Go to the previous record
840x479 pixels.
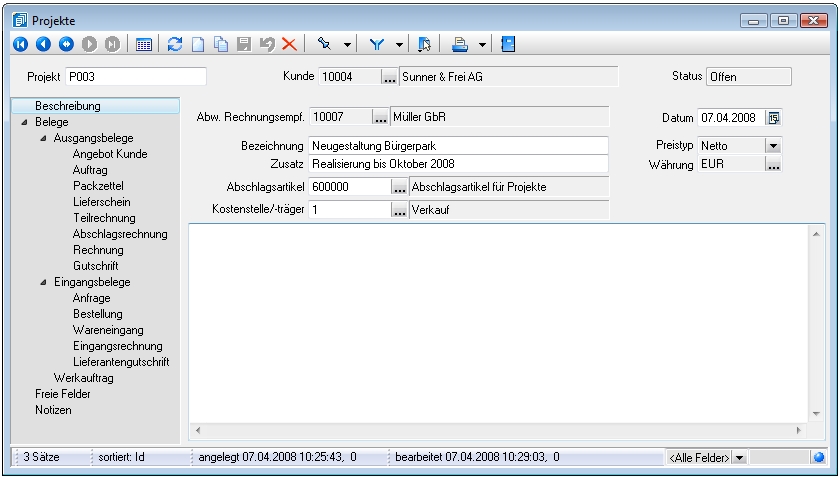43,44
